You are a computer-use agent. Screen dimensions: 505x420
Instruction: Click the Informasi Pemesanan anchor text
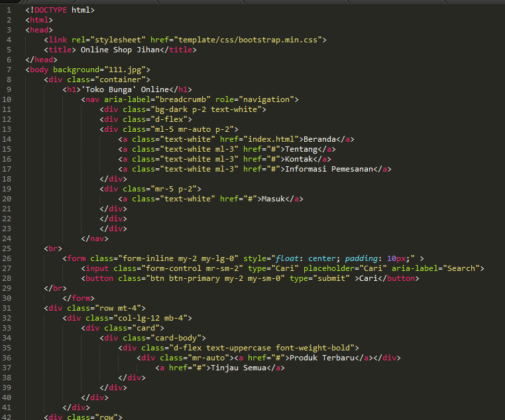click(328, 169)
